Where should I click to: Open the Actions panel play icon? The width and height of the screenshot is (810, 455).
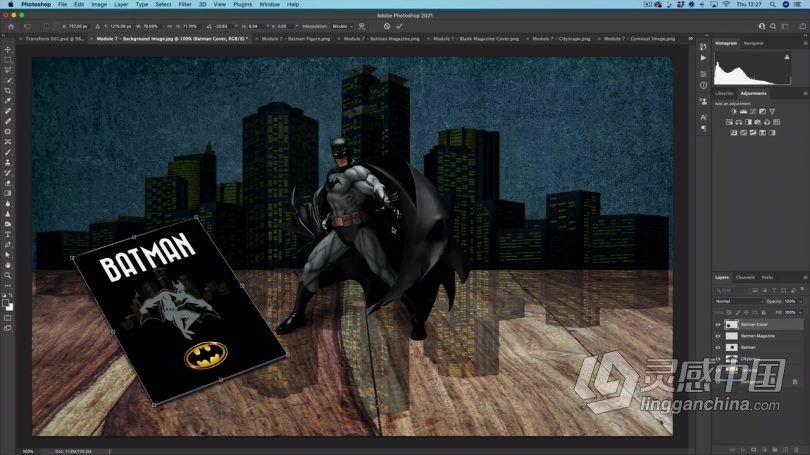[703, 58]
